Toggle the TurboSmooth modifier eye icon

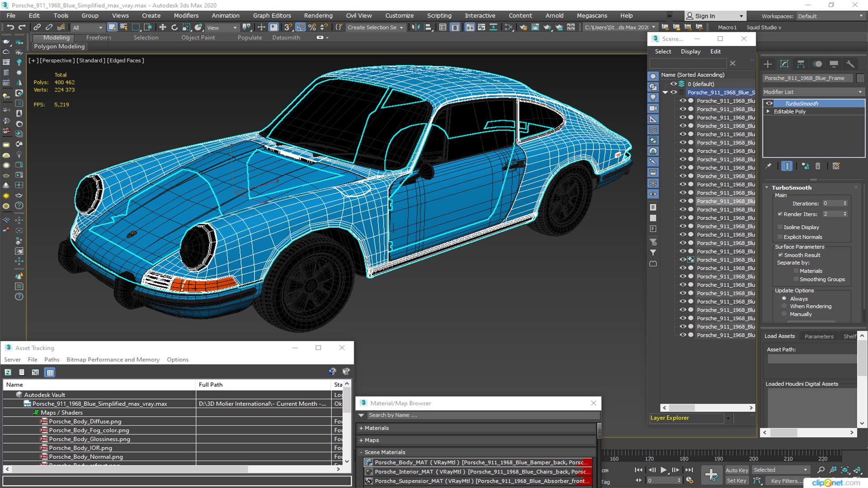tap(769, 103)
